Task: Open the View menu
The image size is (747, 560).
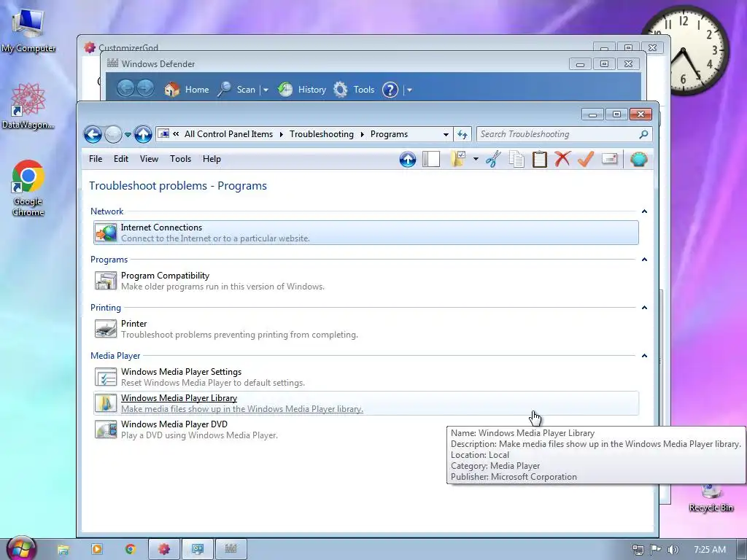Action: coord(149,159)
